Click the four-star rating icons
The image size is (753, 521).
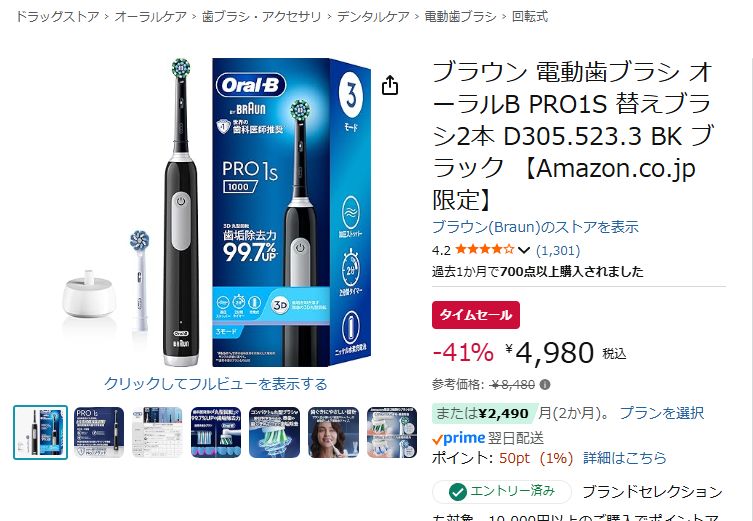coord(485,250)
